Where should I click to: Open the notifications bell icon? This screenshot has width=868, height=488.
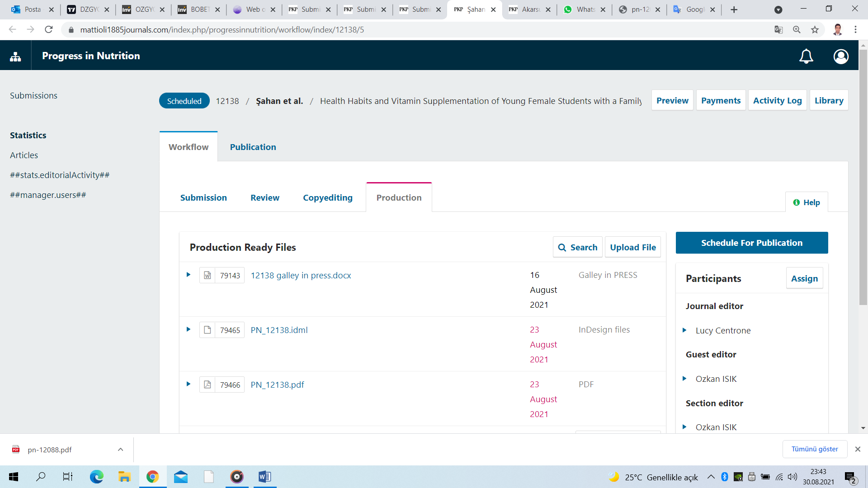click(806, 56)
